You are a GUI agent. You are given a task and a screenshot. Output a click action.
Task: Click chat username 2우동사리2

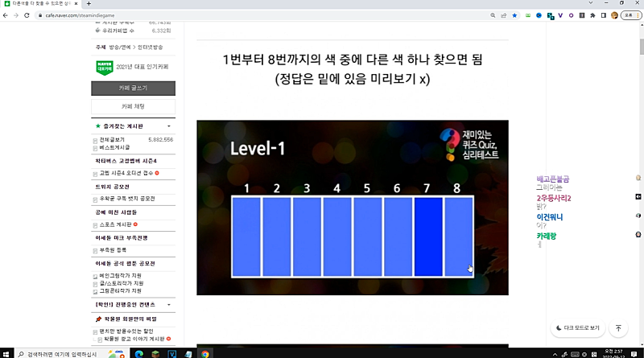[554, 198]
